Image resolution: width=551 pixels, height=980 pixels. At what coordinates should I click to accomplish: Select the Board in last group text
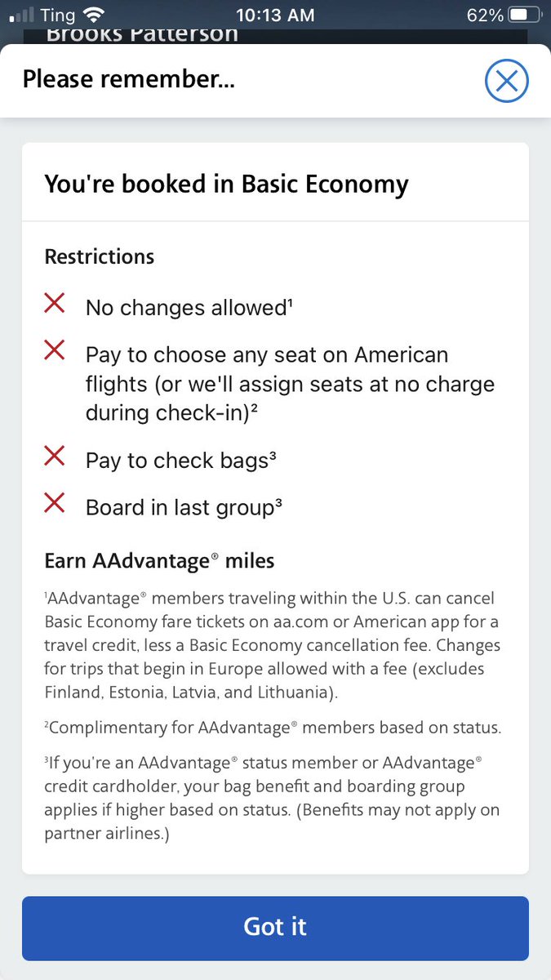pos(184,507)
